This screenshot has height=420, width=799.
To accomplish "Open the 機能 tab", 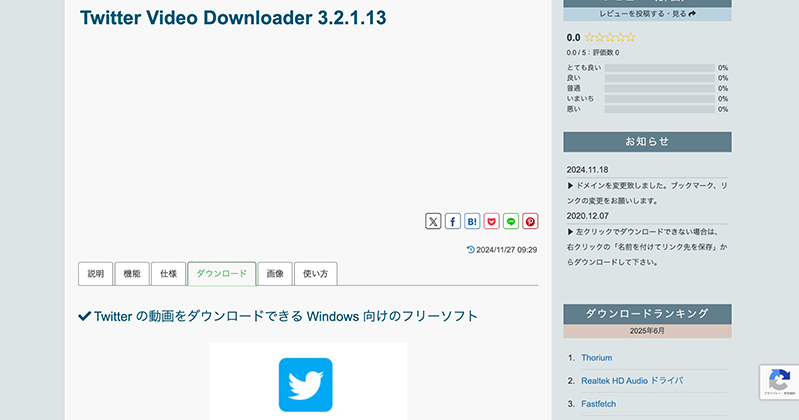I will (x=132, y=274).
